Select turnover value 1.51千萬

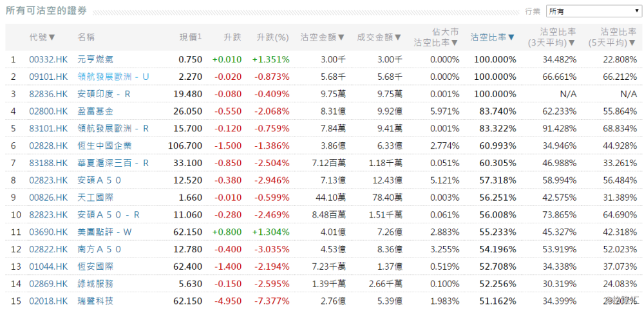tap(384, 214)
